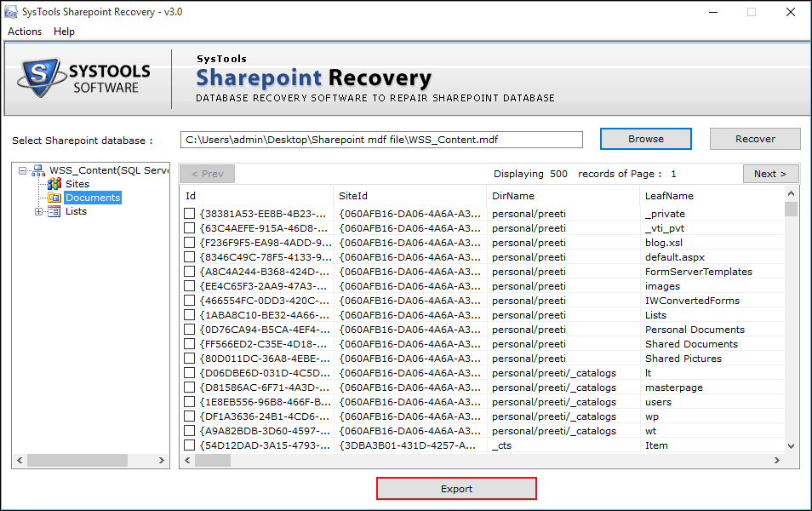Go to Next page of records

point(770,174)
